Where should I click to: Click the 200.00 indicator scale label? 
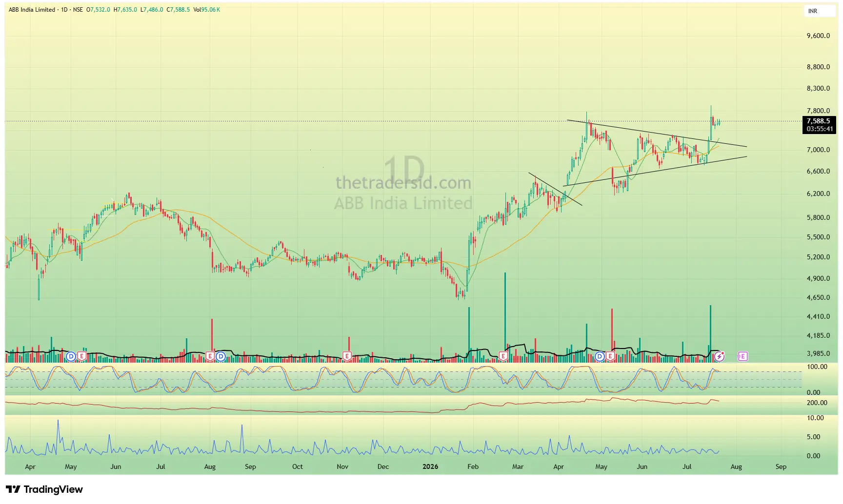coord(817,403)
